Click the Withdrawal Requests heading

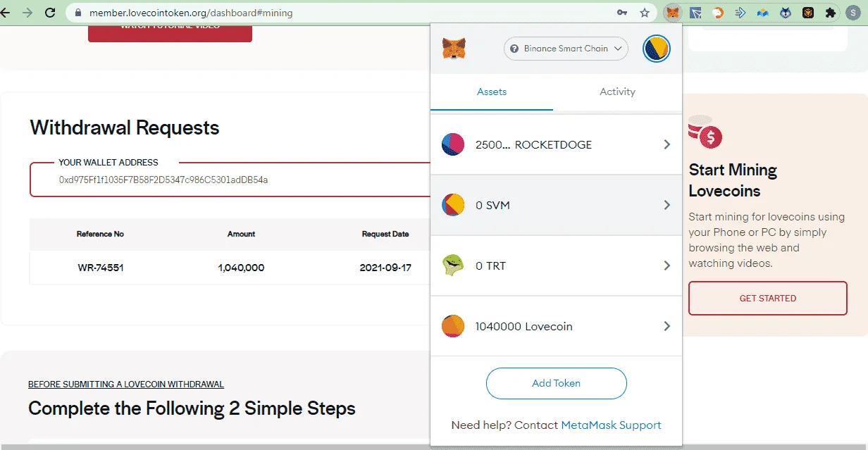pos(125,127)
